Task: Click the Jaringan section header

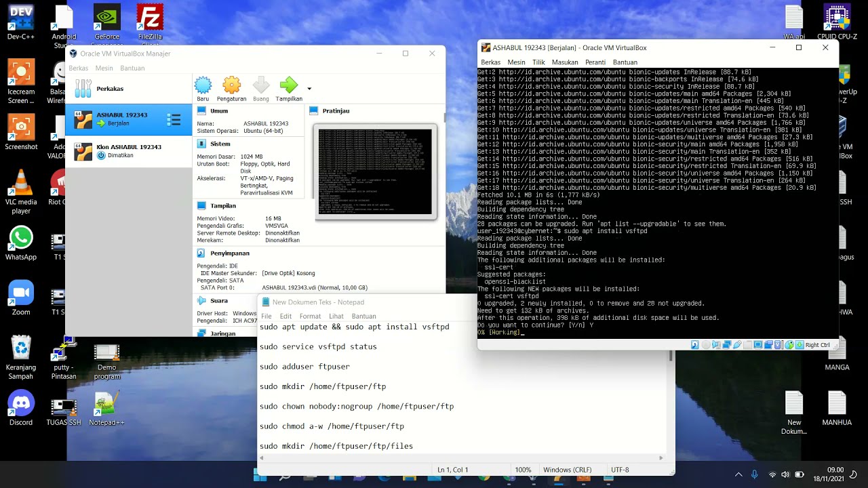Action: (x=223, y=333)
